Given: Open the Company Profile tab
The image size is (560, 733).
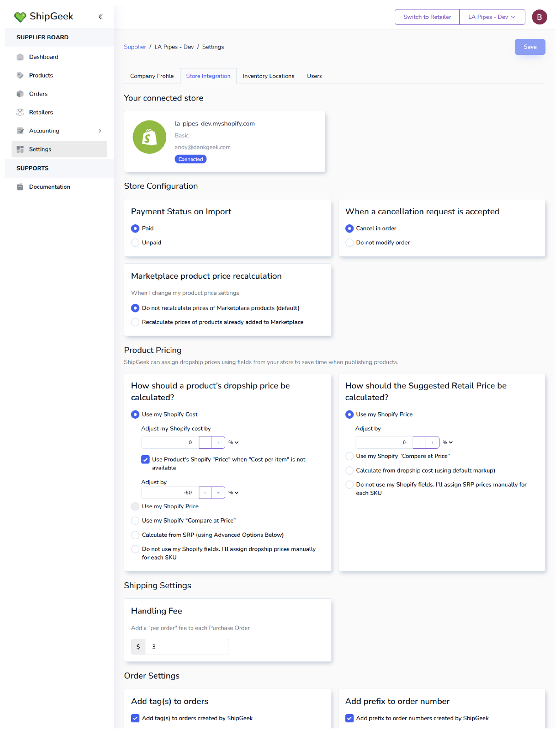Looking at the screenshot, I should (152, 76).
